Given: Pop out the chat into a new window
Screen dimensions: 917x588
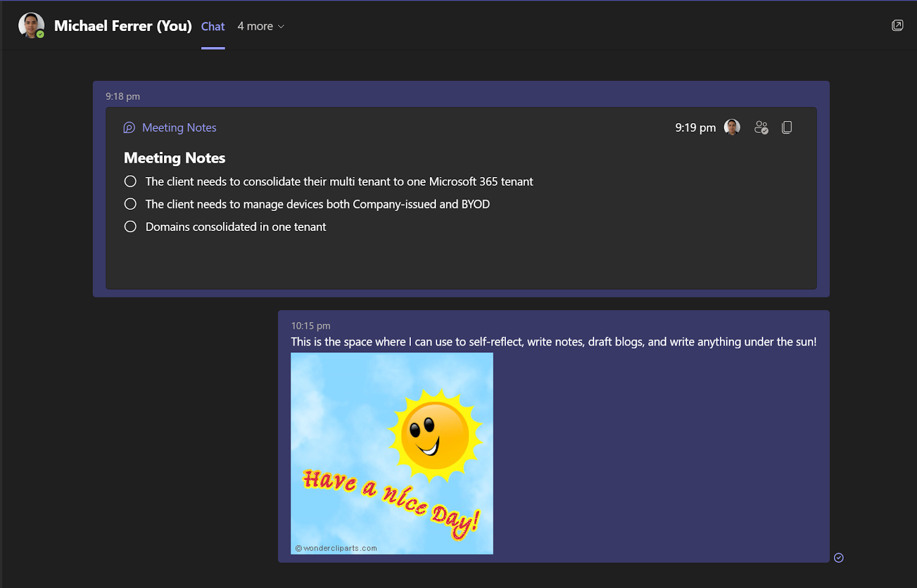Looking at the screenshot, I should coord(898,25).
